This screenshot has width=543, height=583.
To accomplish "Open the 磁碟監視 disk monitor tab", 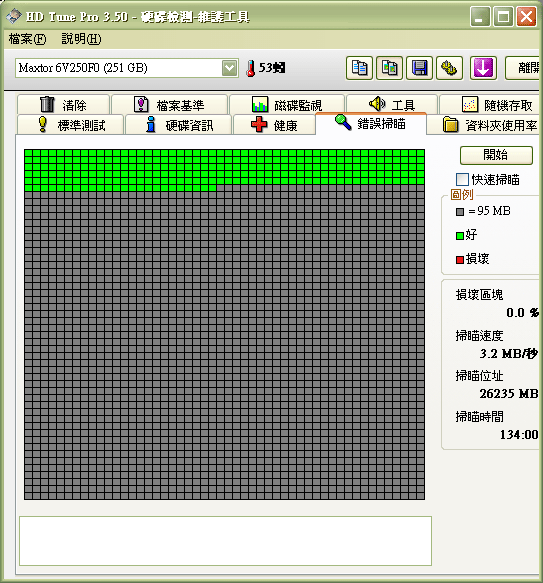I will 287,104.
